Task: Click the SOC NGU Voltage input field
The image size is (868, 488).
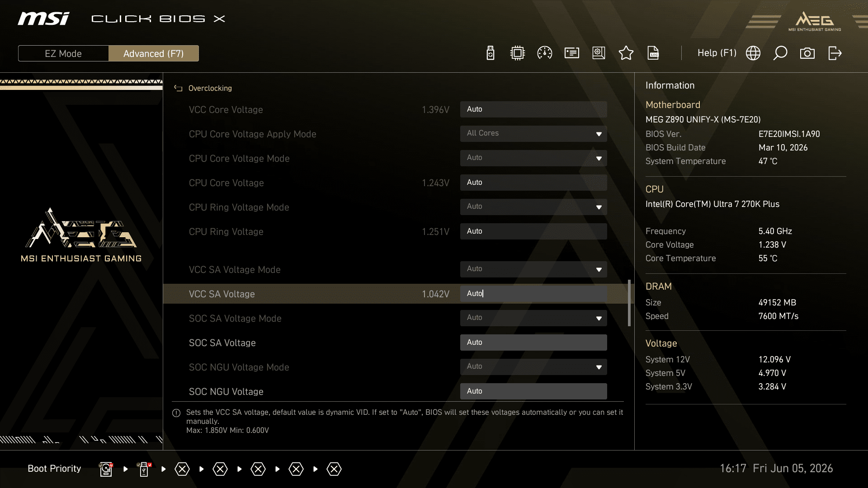Action: [x=533, y=391]
